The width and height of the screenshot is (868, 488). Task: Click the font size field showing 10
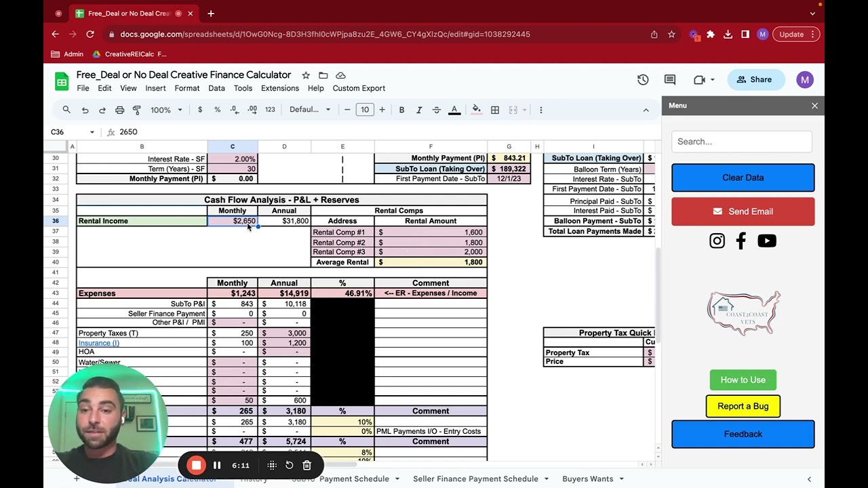pos(365,110)
